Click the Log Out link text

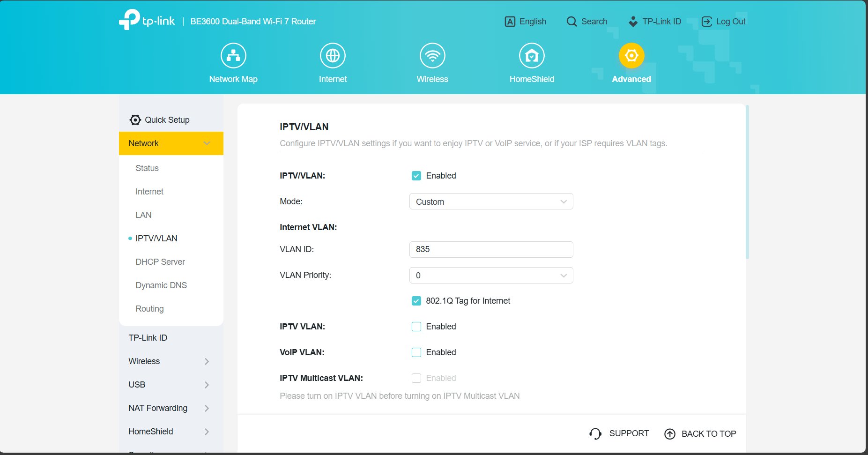(x=731, y=22)
